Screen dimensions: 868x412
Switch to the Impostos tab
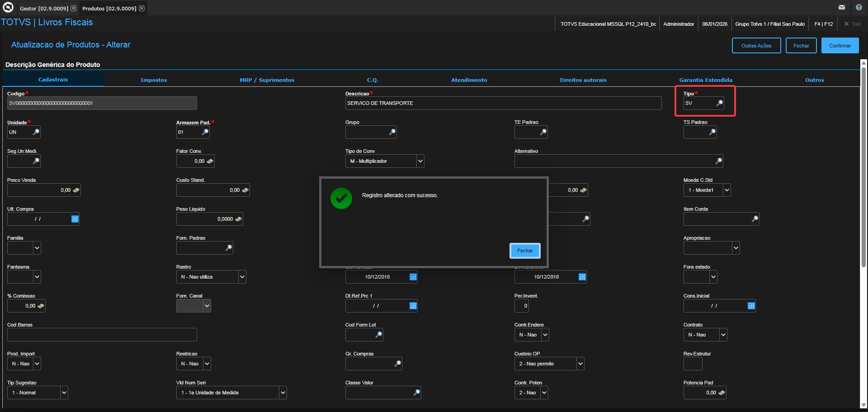[154, 80]
